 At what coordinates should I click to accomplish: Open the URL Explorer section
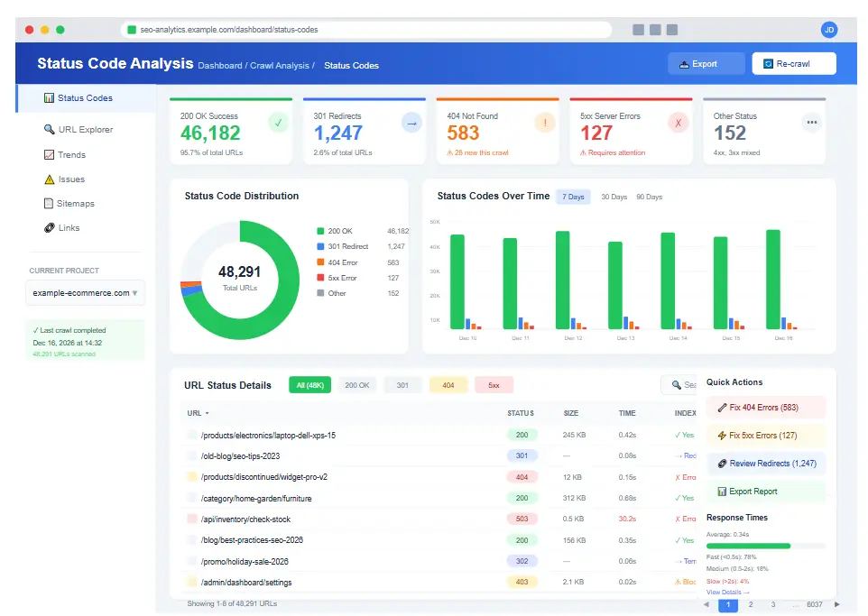(x=49, y=129)
